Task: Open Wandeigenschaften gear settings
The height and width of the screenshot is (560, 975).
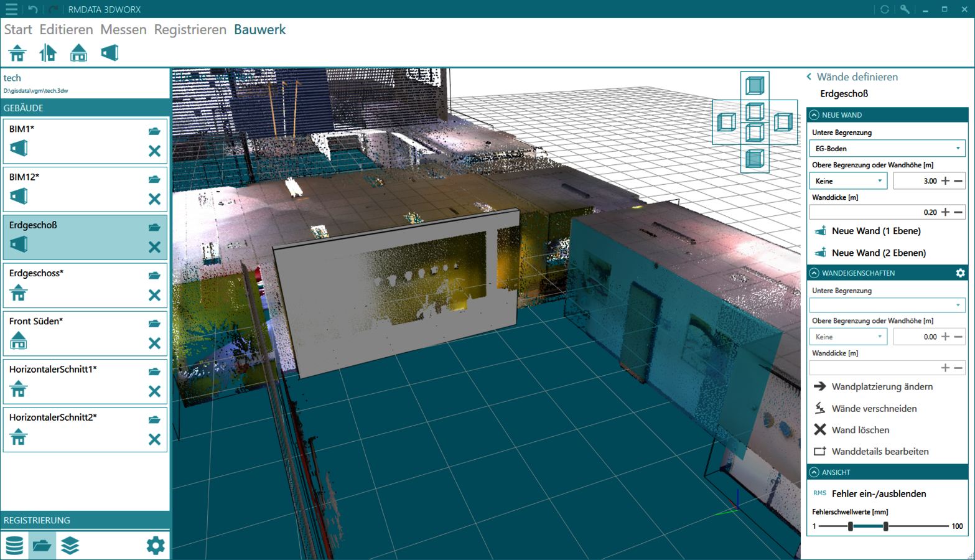Action: point(960,273)
